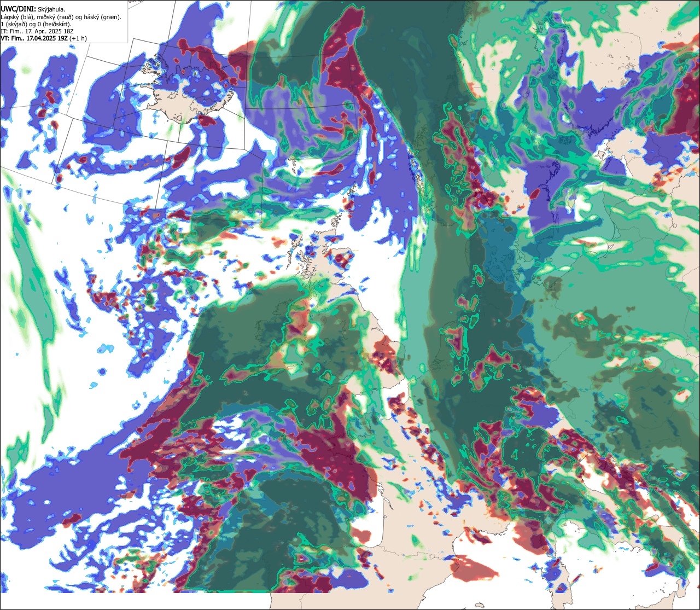This screenshot has width=700, height=610.
Task: Click the 'VT: Fim.. 17.04.2025 19Z (+1 h)' line
Action: point(44,38)
